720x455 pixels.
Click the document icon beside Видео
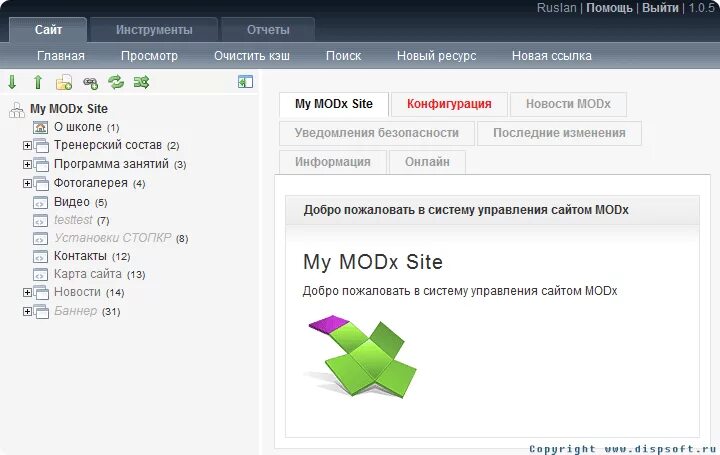coord(40,202)
